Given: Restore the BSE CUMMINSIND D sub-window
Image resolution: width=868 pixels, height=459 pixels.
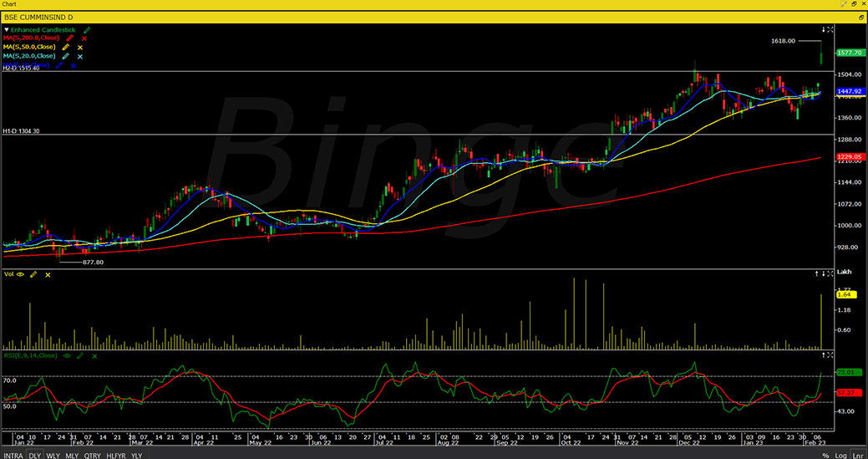Looking at the screenshot, I should coord(860,18).
